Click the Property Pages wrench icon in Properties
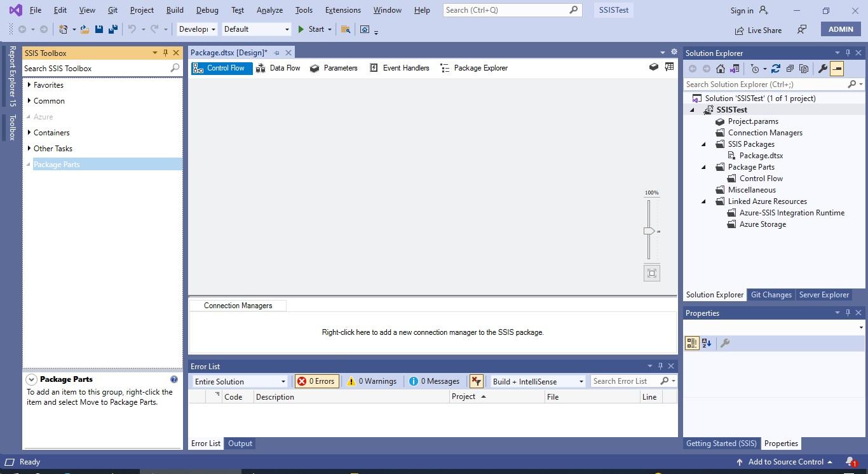 [725, 343]
